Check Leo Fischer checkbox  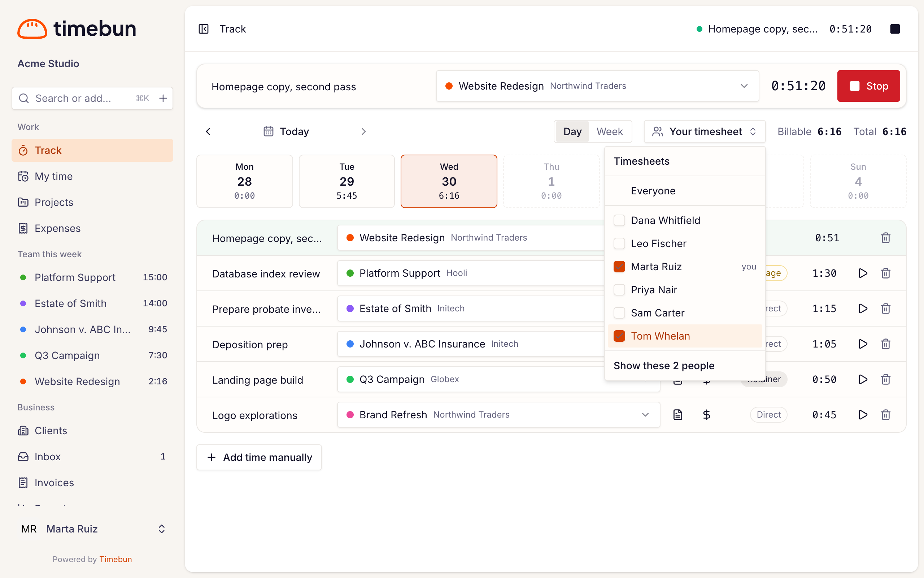tap(619, 243)
